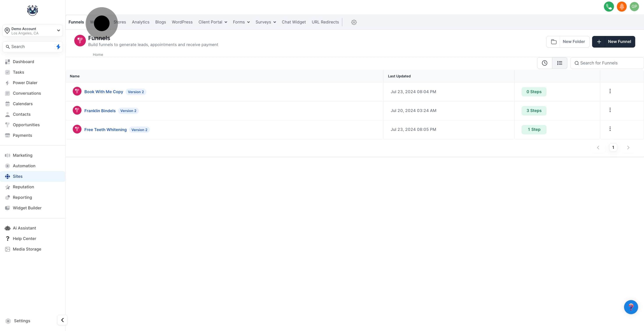Open the sites settings gear icon
This screenshot has width=644, height=331.
tap(354, 22)
